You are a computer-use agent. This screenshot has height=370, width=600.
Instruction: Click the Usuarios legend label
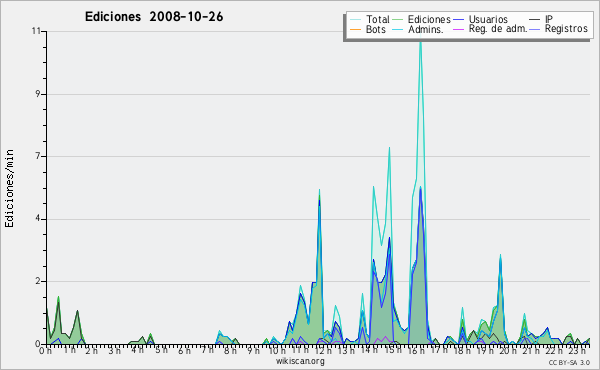[488, 19]
